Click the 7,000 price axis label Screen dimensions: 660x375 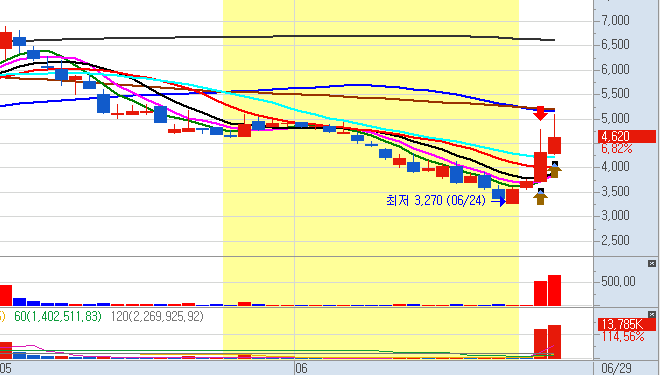[615, 20]
